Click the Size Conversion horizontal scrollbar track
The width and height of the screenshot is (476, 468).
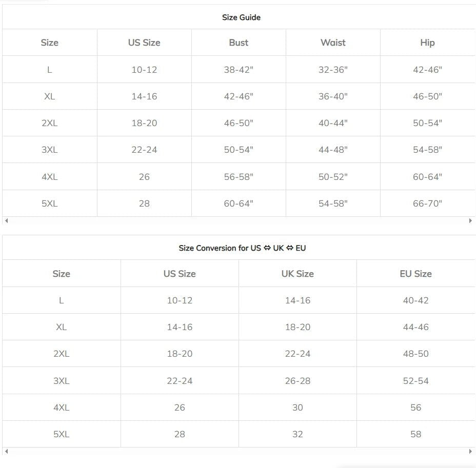[239, 451]
